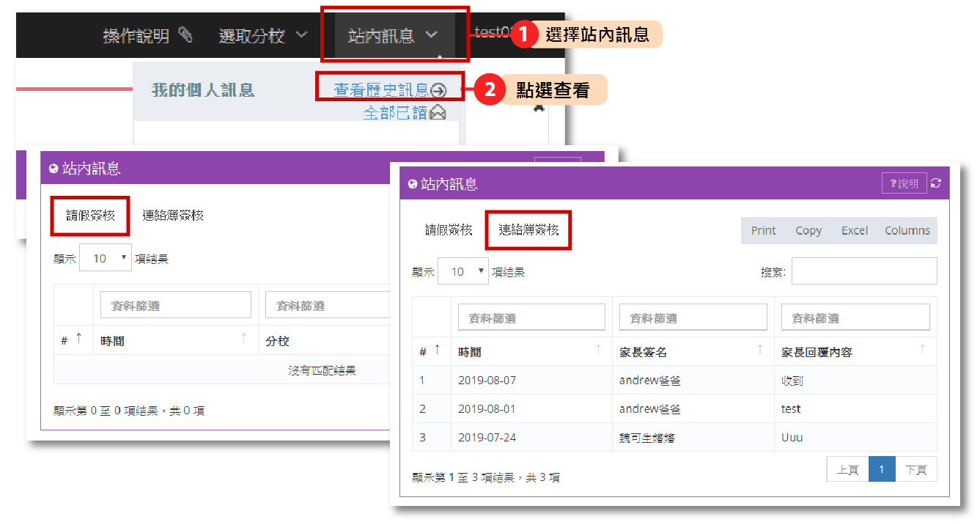Click the paperclip icon beside 操作說明
The width and height of the screenshot is (980, 525).
(185, 34)
